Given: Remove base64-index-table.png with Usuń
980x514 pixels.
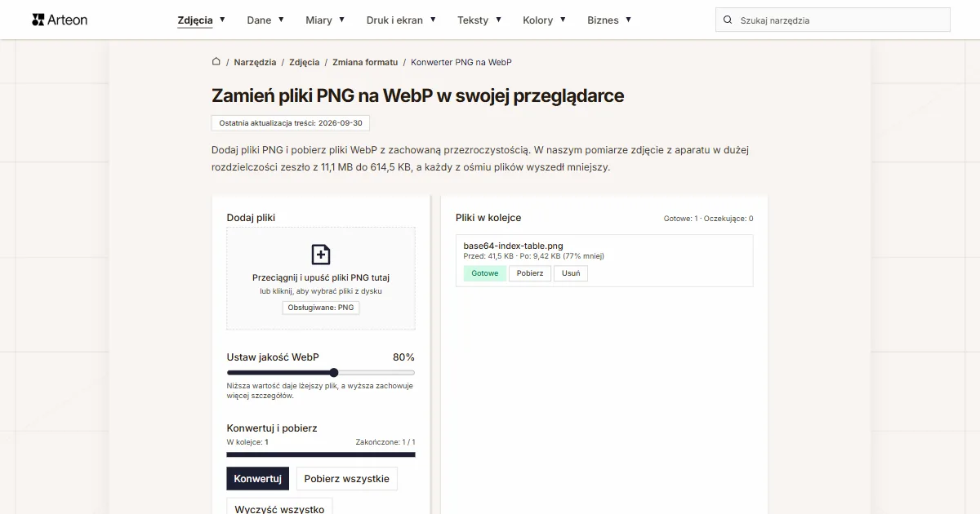Looking at the screenshot, I should point(572,273).
